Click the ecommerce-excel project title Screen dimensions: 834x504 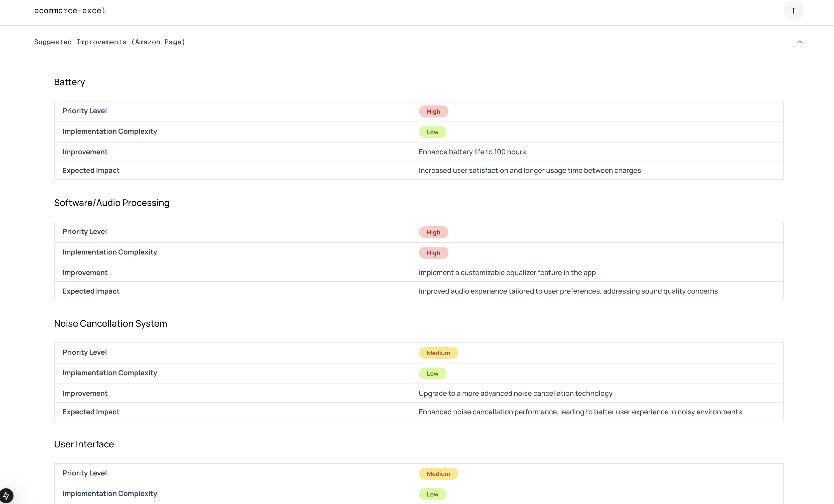click(70, 11)
